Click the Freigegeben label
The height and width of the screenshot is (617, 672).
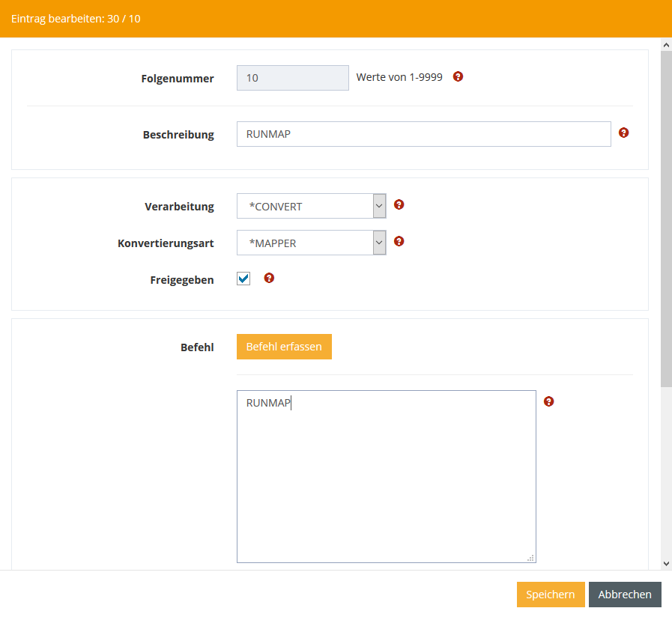click(x=182, y=280)
